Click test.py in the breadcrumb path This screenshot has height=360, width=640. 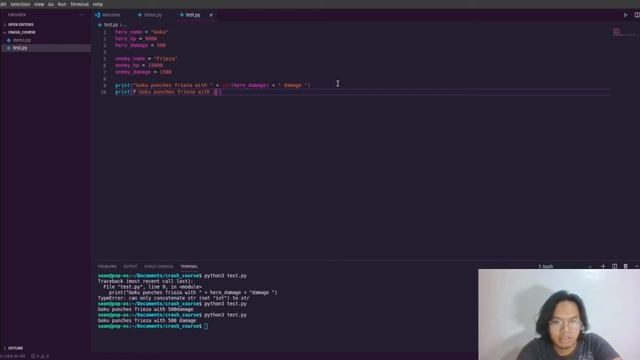(111, 25)
